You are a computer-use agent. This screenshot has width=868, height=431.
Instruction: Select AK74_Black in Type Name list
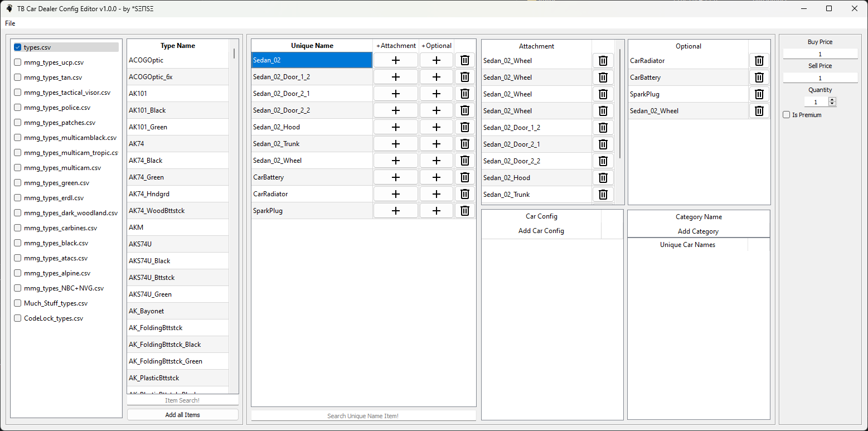tap(177, 161)
